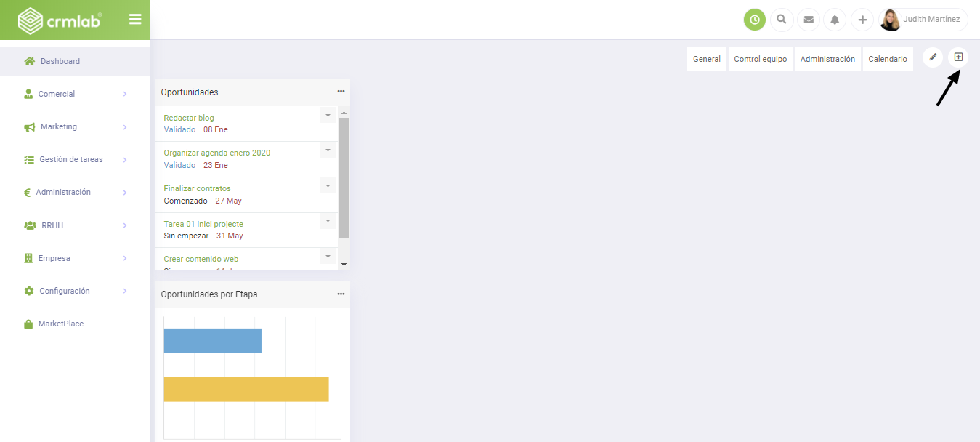Screen dimensions: 980x442
Task: Open the Organizar agenda enero 2020 link
Action: click(216, 153)
